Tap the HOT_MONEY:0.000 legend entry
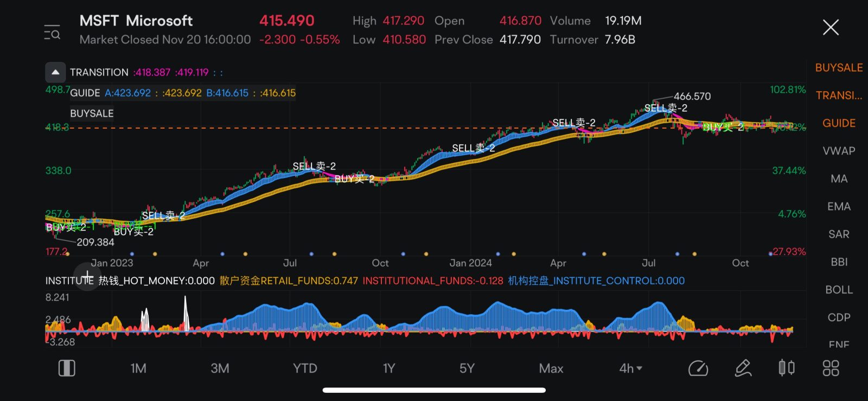Image resolution: width=868 pixels, height=401 pixels. 156,281
